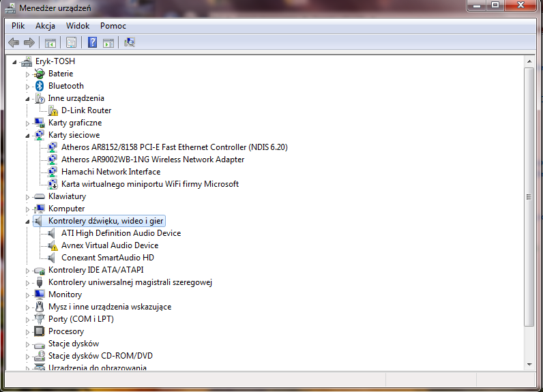The height and width of the screenshot is (392, 543).
Task: Maximize the Menedżer urządzeń window
Action: 495,5
